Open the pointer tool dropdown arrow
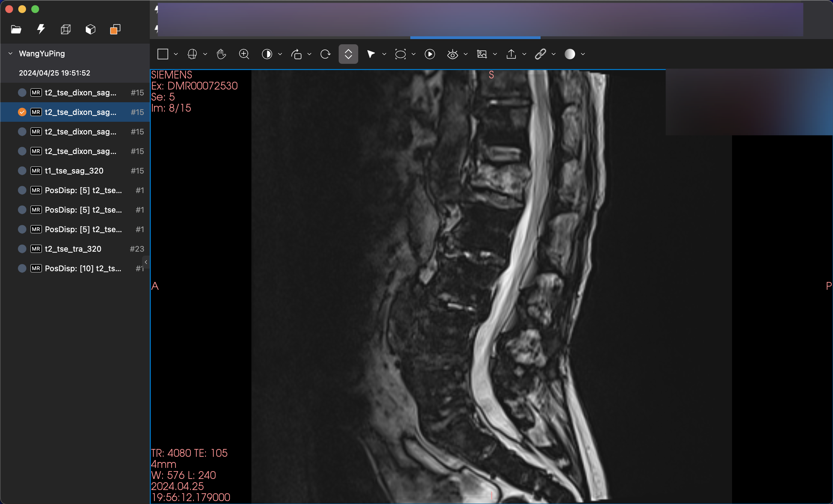Screen dimensions: 833x504 pyautogui.click(x=384, y=54)
